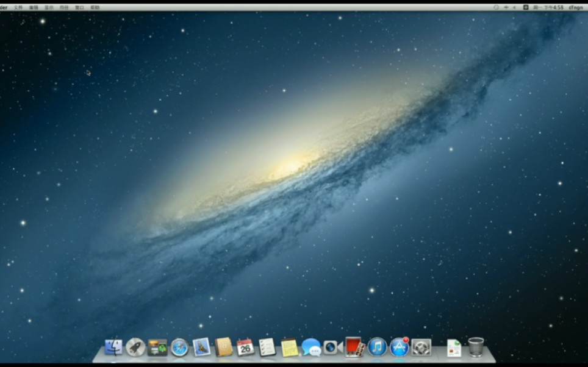Screen dimensions: 588x367
Task: Open the Mail app
Action: click(201, 349)
